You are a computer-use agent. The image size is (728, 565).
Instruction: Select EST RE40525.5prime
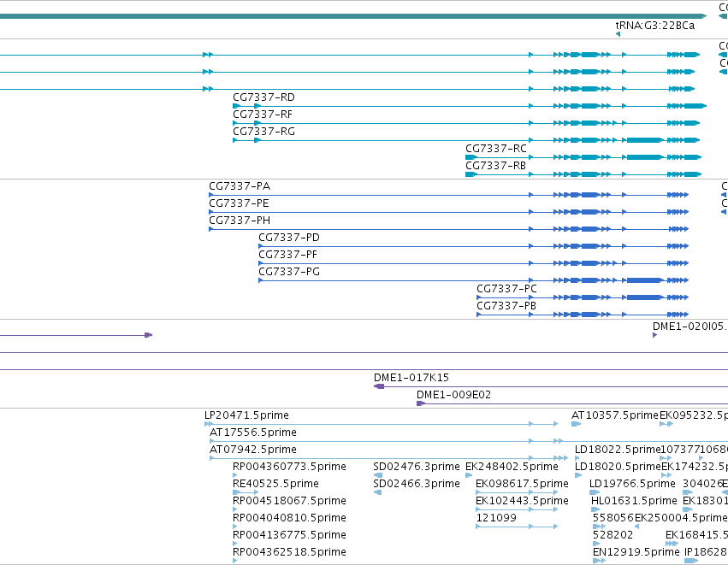275,485
